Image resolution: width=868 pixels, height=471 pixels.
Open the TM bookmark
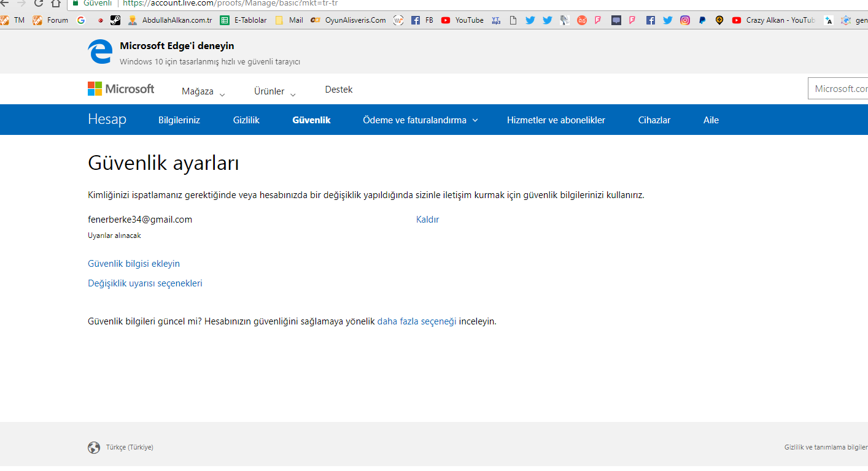coord(12,20)
